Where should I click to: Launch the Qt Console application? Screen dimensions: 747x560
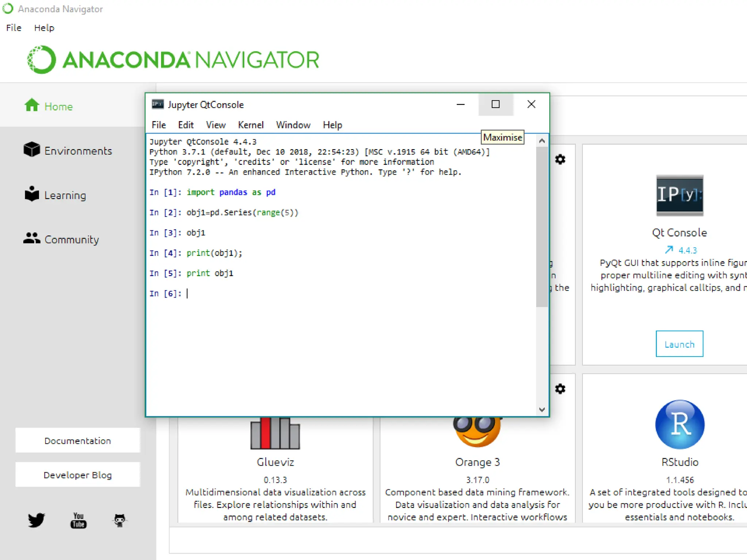pos(680,344)
